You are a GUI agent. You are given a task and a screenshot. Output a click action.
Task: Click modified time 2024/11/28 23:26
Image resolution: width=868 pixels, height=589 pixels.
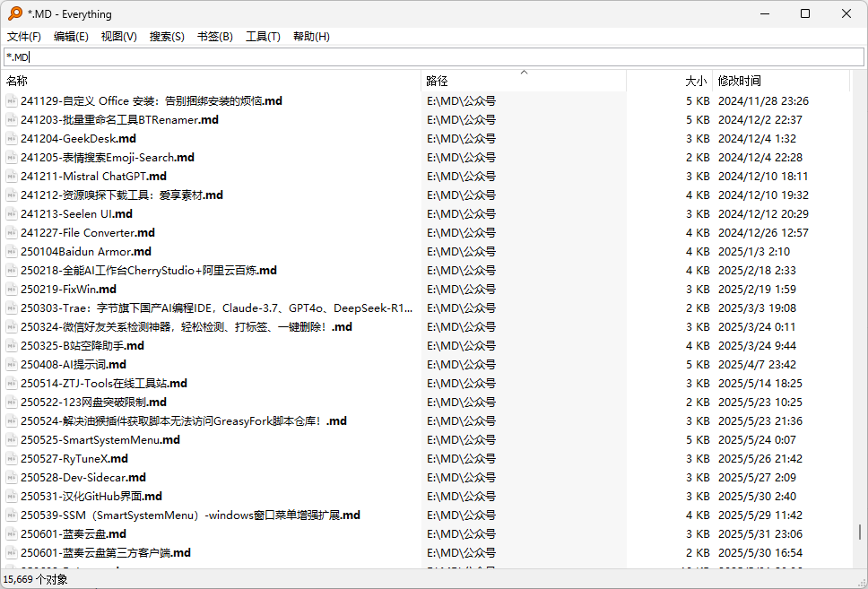763,100
